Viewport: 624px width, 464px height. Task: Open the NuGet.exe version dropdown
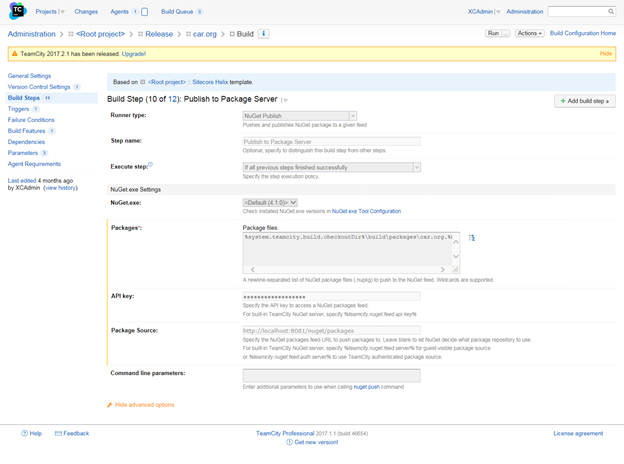[x=270, y=203]
